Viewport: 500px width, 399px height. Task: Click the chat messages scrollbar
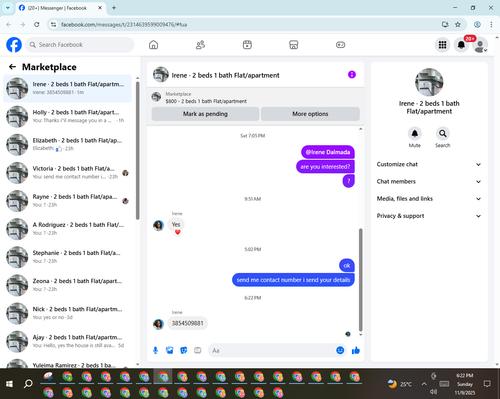pos(360,280)
